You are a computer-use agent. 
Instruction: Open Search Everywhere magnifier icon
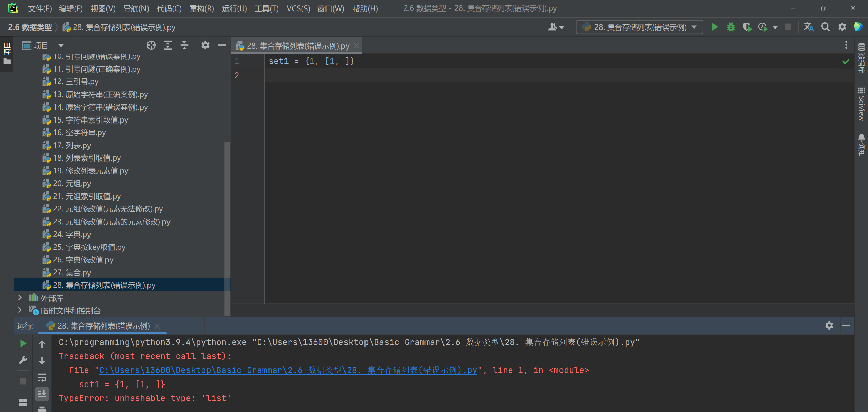coord(826,27)
